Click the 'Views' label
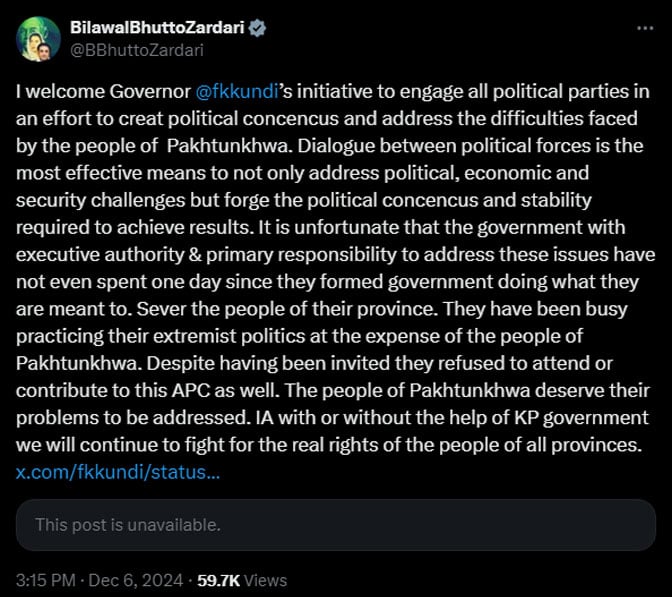The height and width of the screenshot is (597, 672). [x=265, y=579]
